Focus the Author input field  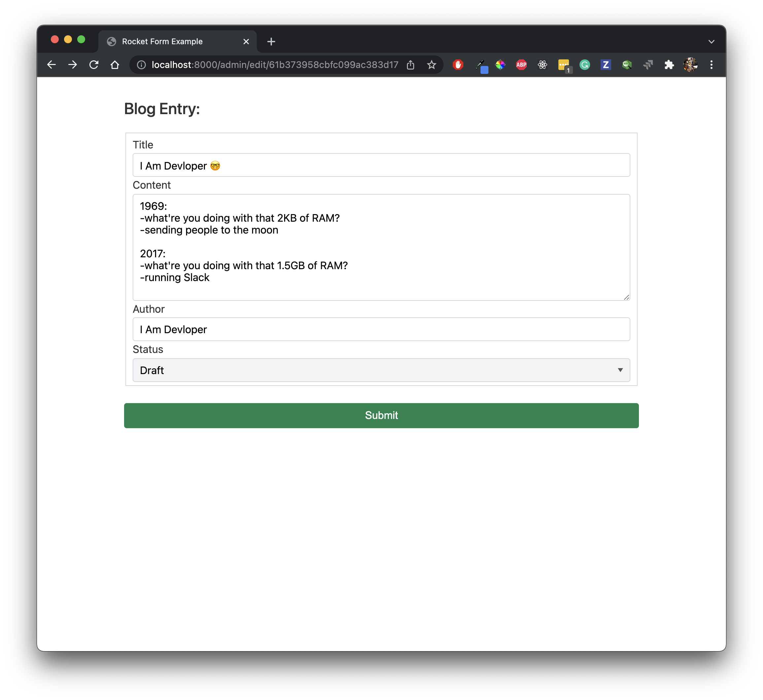tap(381, 329)
